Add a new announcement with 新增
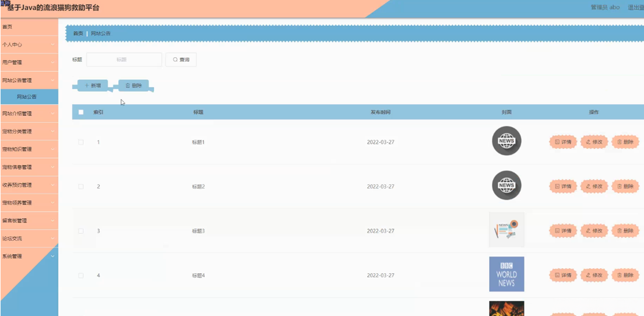This screenshot has height=316, width=644. click(93, 86)
